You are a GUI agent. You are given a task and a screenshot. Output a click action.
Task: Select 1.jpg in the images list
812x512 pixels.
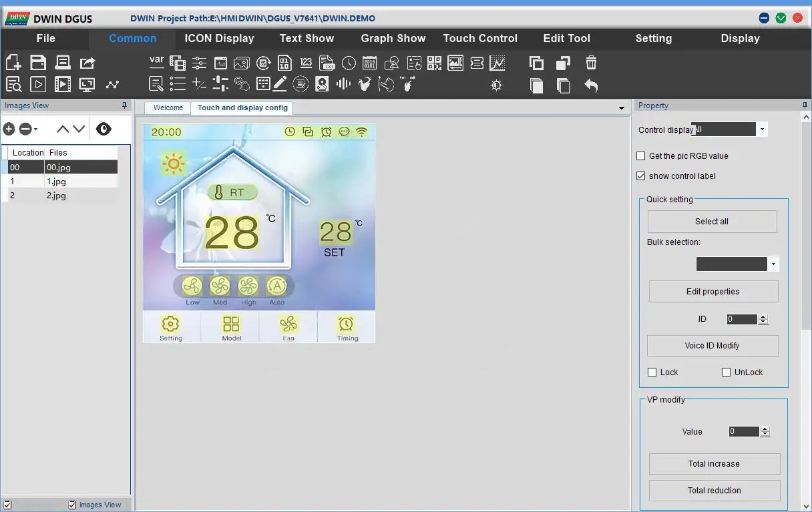point(56,182)
